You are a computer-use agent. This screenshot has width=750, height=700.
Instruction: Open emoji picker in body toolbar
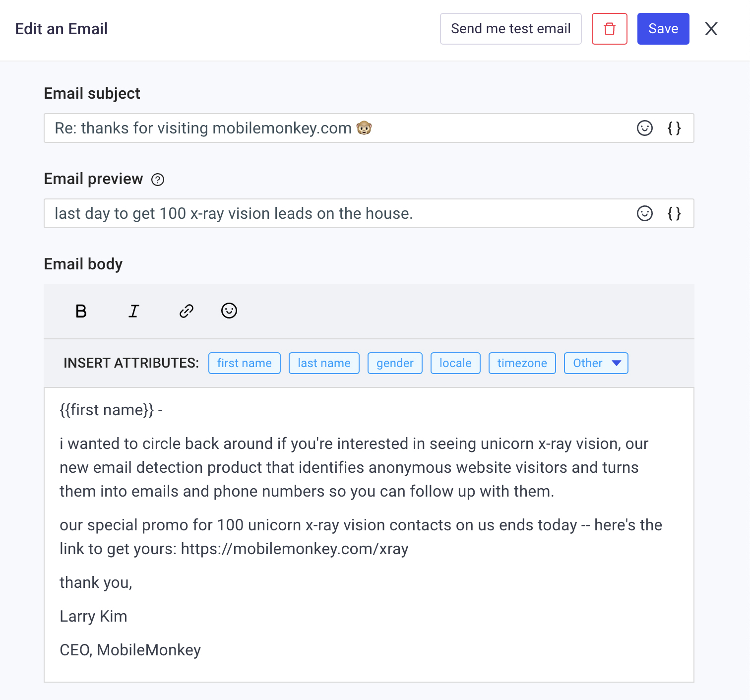tap(229, 311)
